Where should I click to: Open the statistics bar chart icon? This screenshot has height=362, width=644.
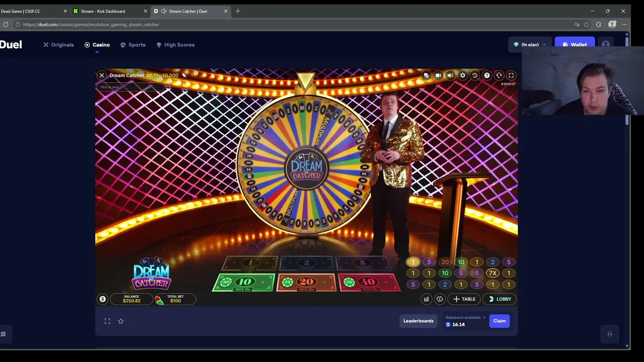tap(426, 299)
